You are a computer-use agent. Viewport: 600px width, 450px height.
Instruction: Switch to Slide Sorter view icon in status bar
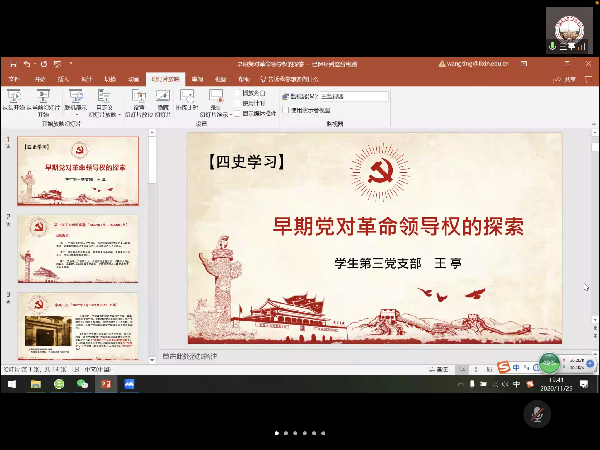476,369
